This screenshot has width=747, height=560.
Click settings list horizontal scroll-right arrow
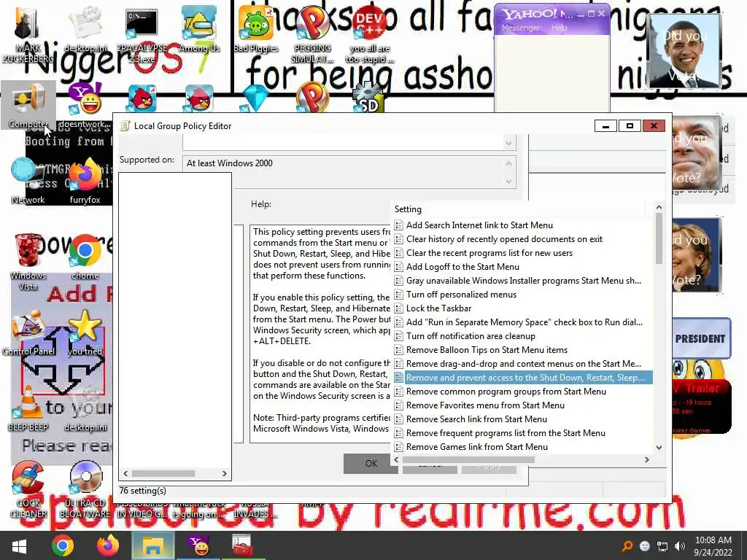click(646, 459)
